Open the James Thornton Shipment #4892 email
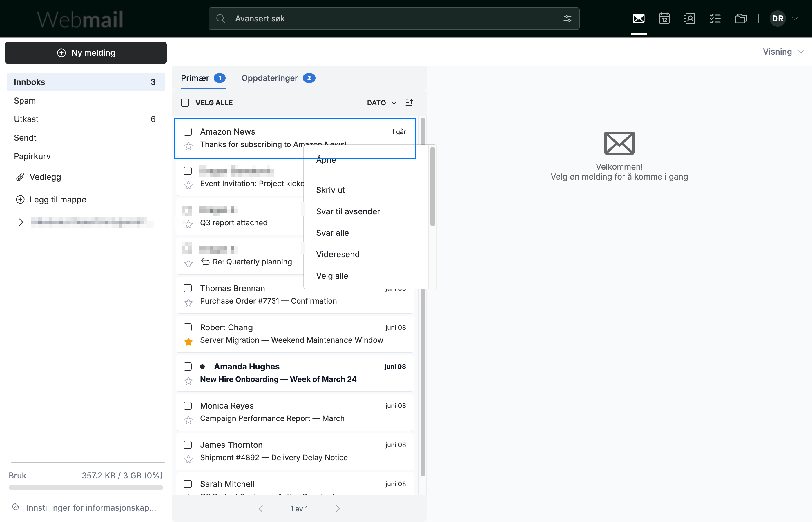Viewport: 812px width, 522px height. coord(295,451)
